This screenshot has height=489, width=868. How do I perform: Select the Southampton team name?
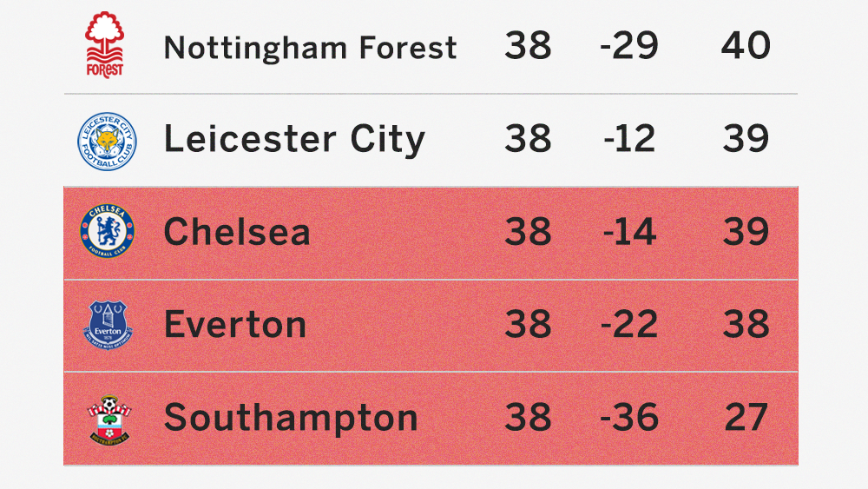291,418
